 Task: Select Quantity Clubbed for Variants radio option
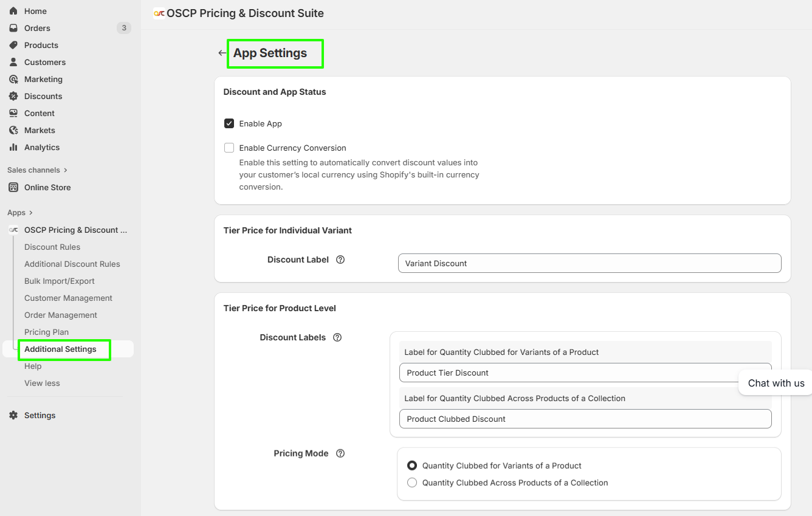pyautogui.click(x=412, y=466)
